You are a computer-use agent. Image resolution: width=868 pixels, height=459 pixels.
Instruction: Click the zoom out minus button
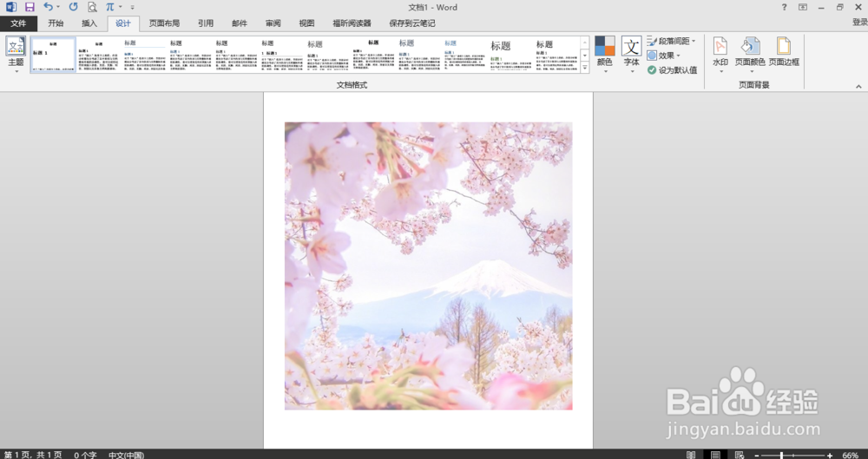click(x=757, y=456)
